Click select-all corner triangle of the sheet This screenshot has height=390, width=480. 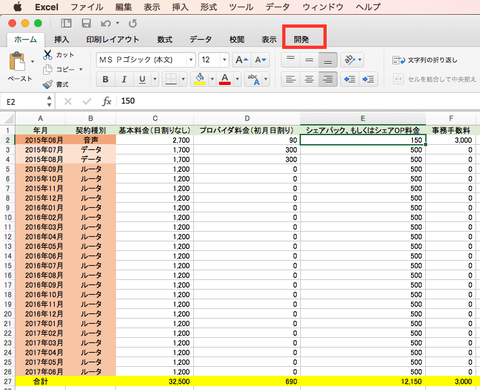[8, 119]
